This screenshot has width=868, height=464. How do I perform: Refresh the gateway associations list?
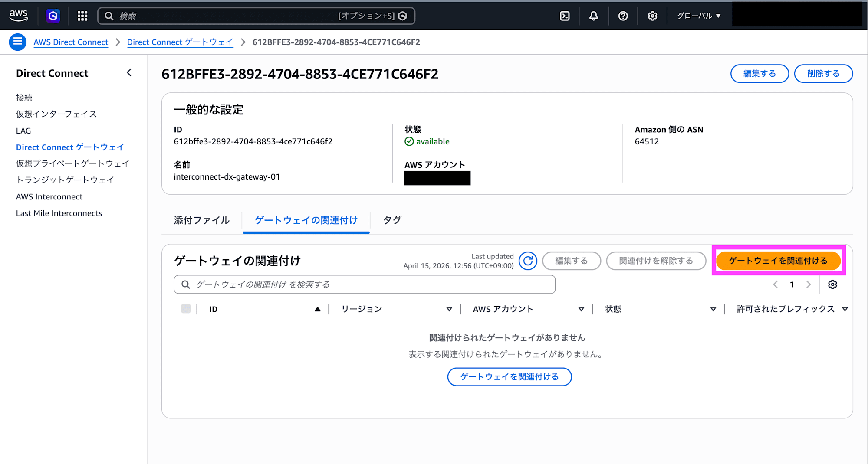(528, 261)
